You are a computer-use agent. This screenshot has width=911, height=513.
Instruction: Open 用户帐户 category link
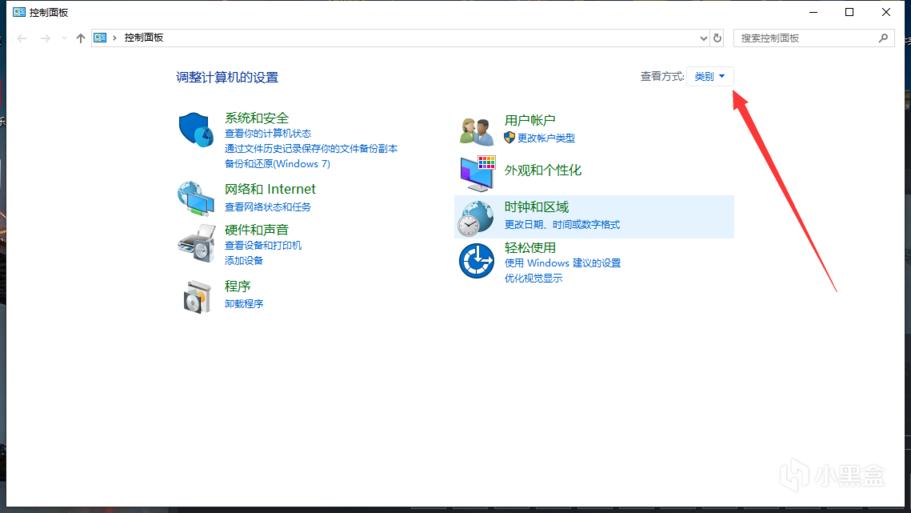coord(530,120)
